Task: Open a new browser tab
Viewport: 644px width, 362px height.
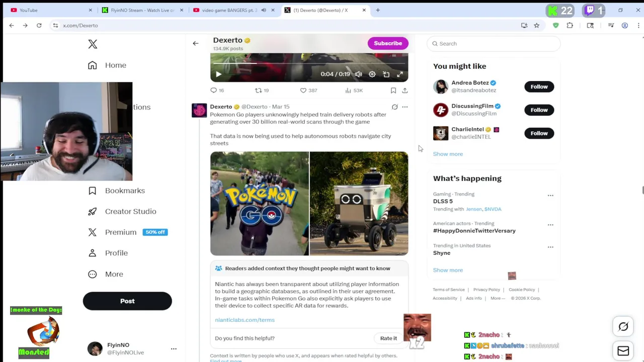Action: (378, 10)
